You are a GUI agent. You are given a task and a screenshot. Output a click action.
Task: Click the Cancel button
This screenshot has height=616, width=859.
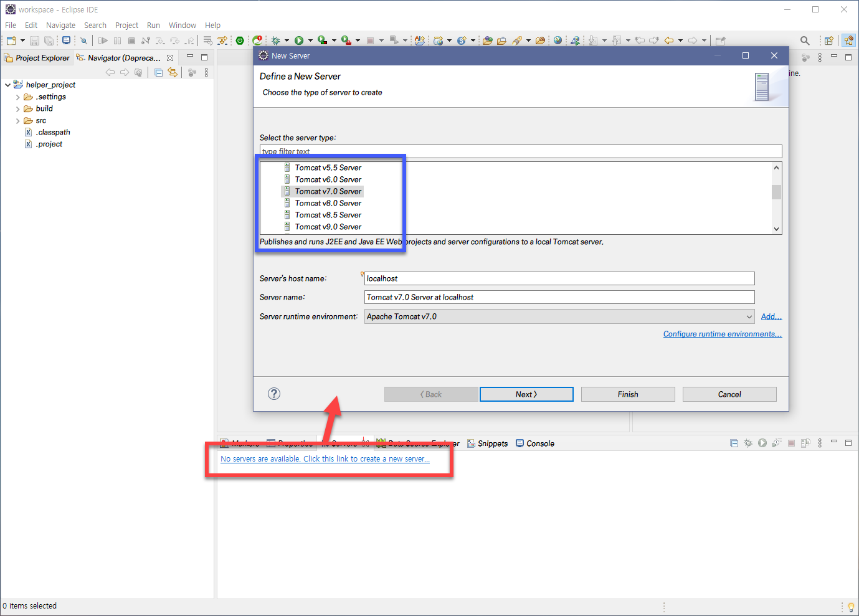(729, 394)
